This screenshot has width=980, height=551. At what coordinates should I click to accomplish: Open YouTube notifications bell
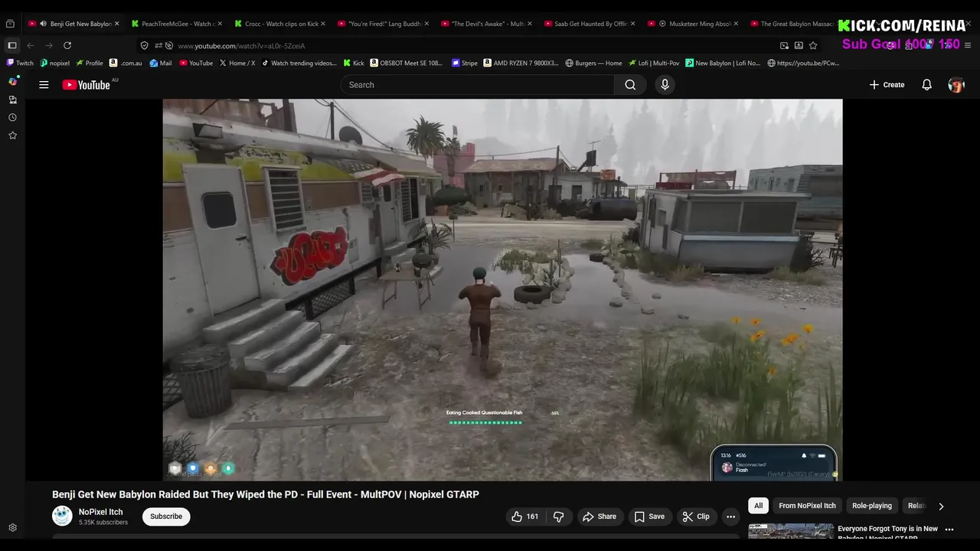pyautogui.click(x=926, y=85)
